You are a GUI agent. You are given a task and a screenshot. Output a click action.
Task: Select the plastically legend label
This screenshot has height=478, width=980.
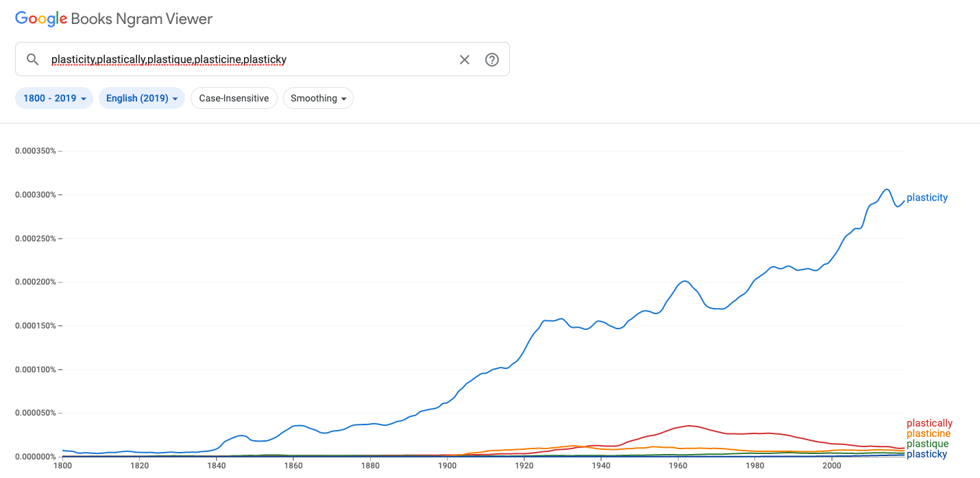click(x=929, y=423)
